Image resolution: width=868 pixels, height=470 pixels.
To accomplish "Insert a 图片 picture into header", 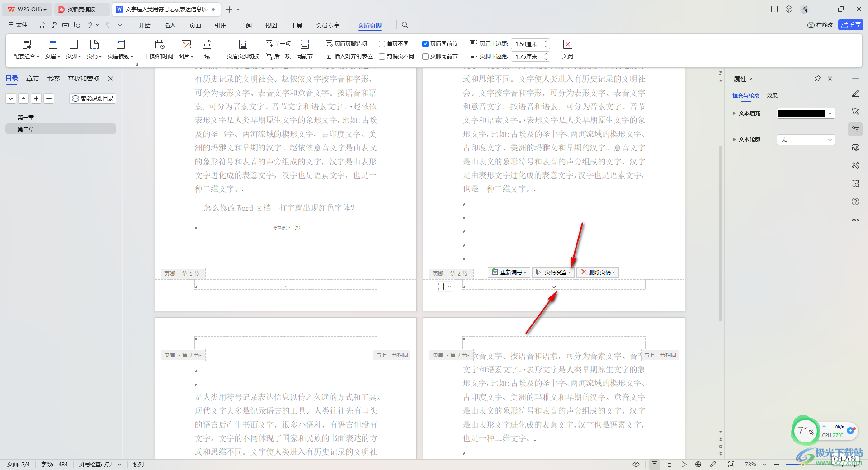I will coord(186,49).
